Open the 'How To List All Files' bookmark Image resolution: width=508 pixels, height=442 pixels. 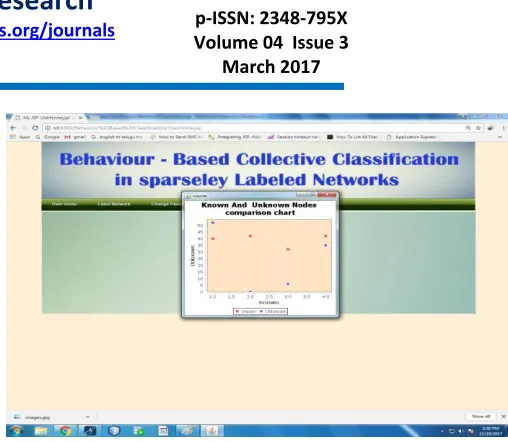[353, 137]
